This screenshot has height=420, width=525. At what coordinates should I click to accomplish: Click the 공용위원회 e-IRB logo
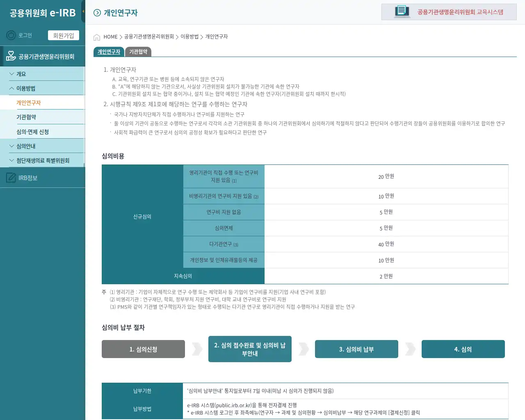pyautogui.click(x=43, y=13)
